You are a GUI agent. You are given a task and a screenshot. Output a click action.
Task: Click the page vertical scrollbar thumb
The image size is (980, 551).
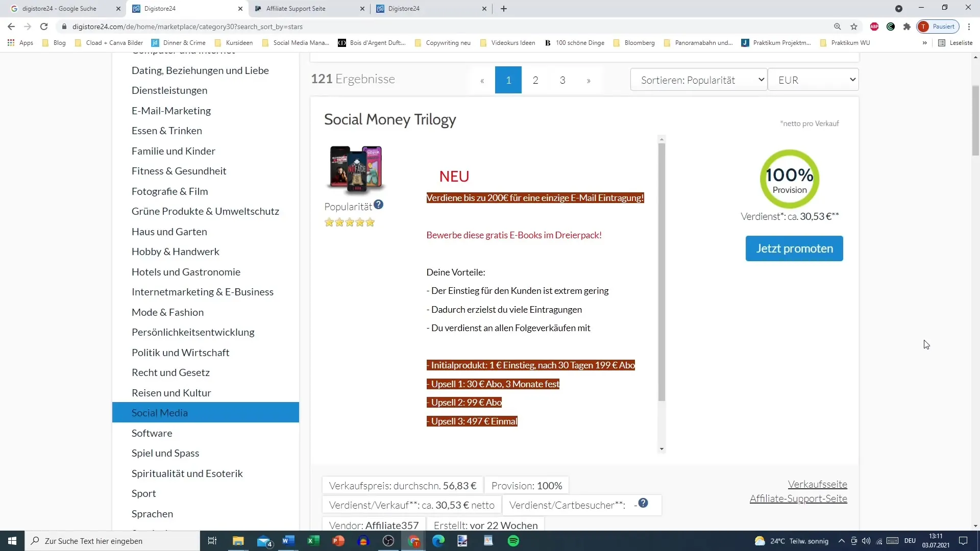(975, 121)
